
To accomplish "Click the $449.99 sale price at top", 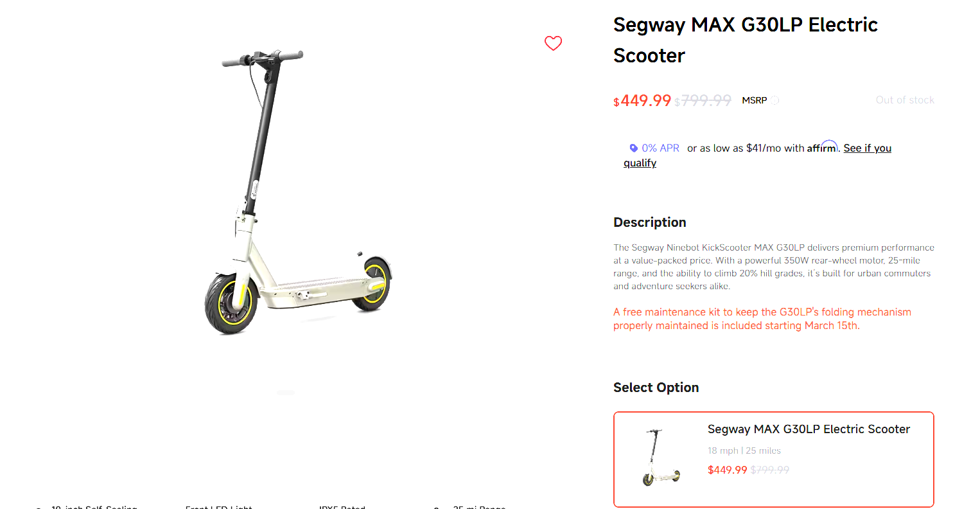I will pyautogui.click(x=642, y=101).
